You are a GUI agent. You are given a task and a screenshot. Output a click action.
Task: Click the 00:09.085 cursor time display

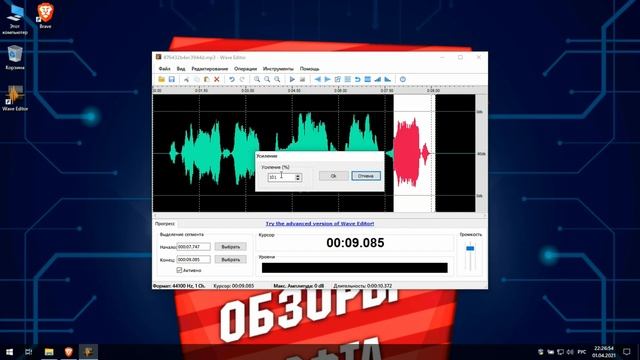355,243
